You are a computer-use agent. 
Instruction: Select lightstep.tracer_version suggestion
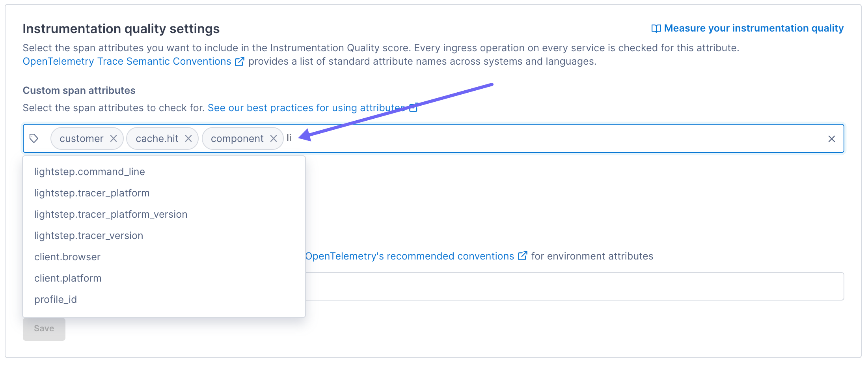[89, 235]
